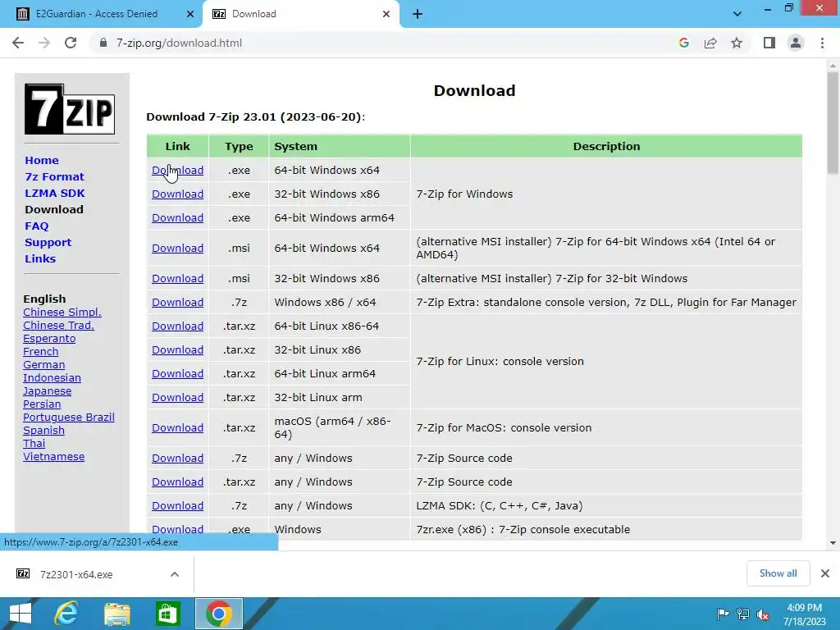The image size is (840, 630).
Task: Open the Support sidebar link
Action: pos(48,242)
